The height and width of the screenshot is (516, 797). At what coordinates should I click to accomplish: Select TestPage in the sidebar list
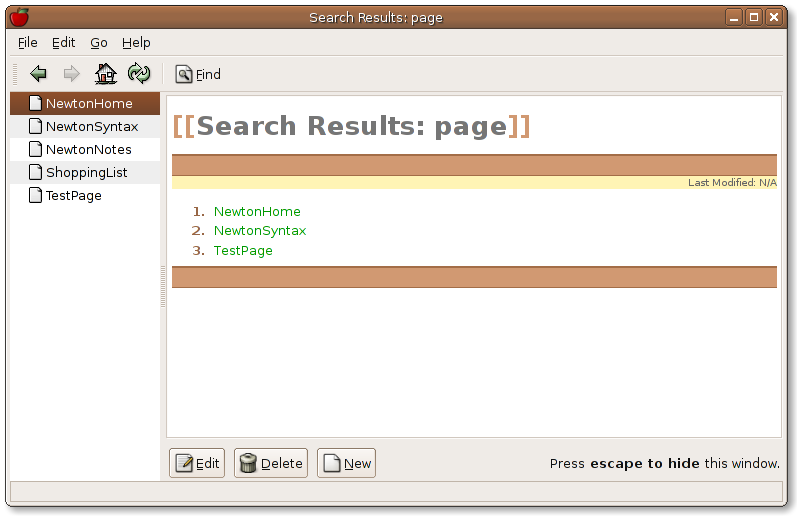[73, 195]
